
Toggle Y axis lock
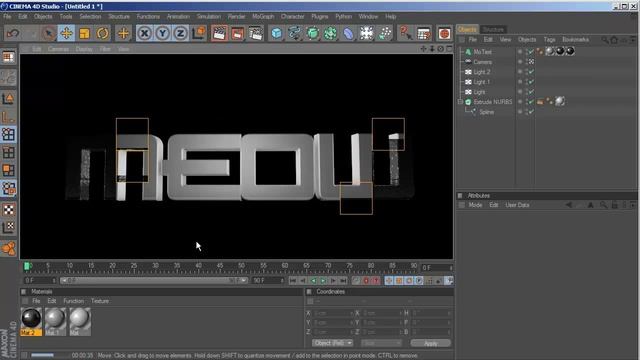click(x=162, y=33)
